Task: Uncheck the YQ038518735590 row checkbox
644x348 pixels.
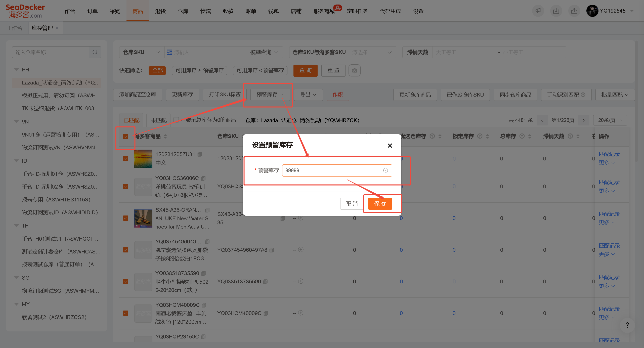Action: (x=125, y=282)
